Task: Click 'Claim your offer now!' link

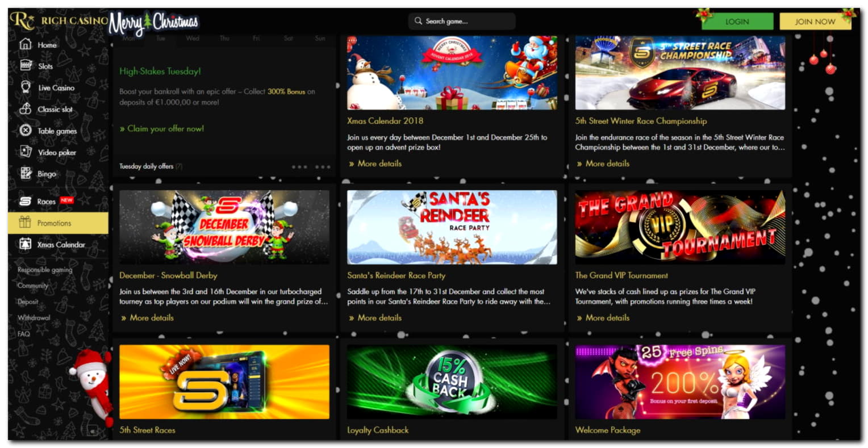Action: (x=162, y=129)
